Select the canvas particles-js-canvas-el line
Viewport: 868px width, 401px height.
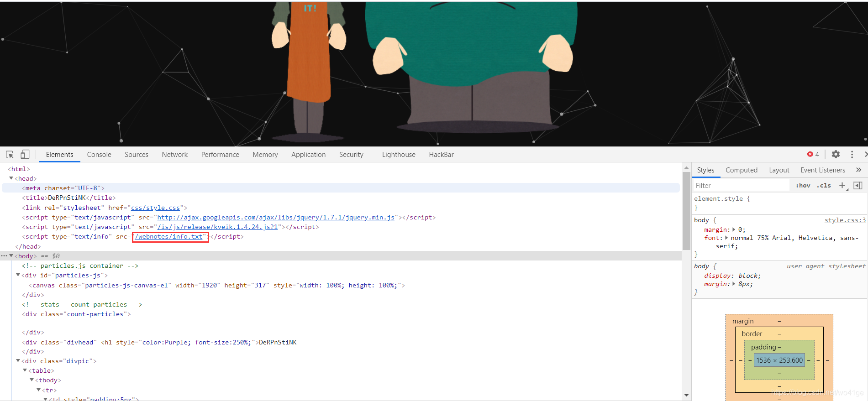click(x=217, y=285)
